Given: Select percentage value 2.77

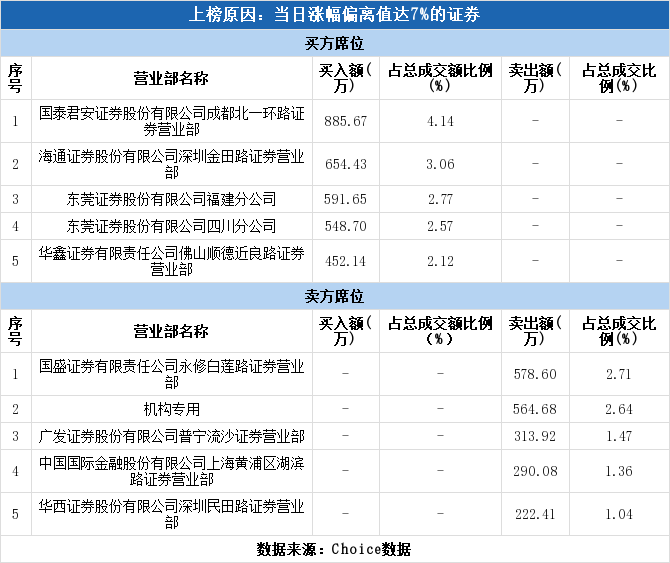Looking at the screenshot, I should click(441, 199).
